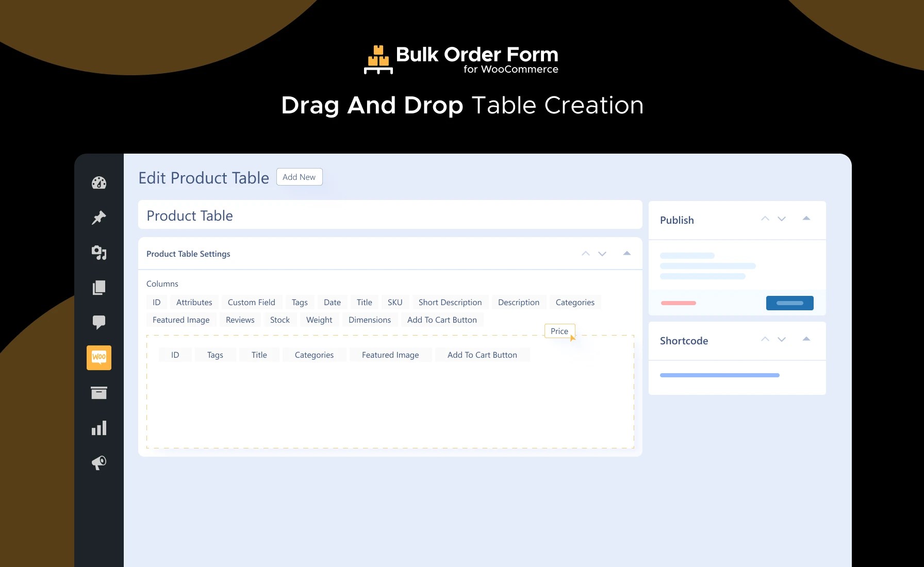Select the Marketing megaphone icon
This screenshot has width=924, height=567.
99,462
